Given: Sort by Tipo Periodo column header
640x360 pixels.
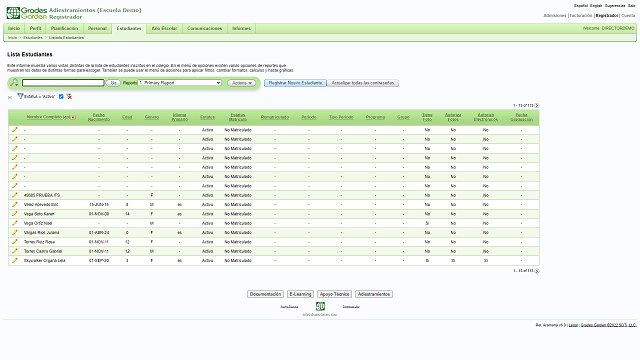Looking at the screenshot, I should click(x=341, y=117).
